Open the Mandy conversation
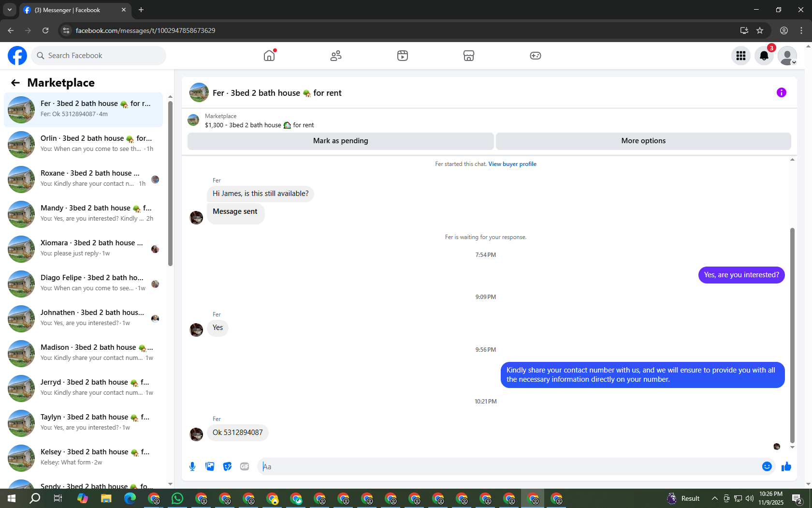Image resolution: width=812 pixels, height=508 pixels. tap(83, 214)
